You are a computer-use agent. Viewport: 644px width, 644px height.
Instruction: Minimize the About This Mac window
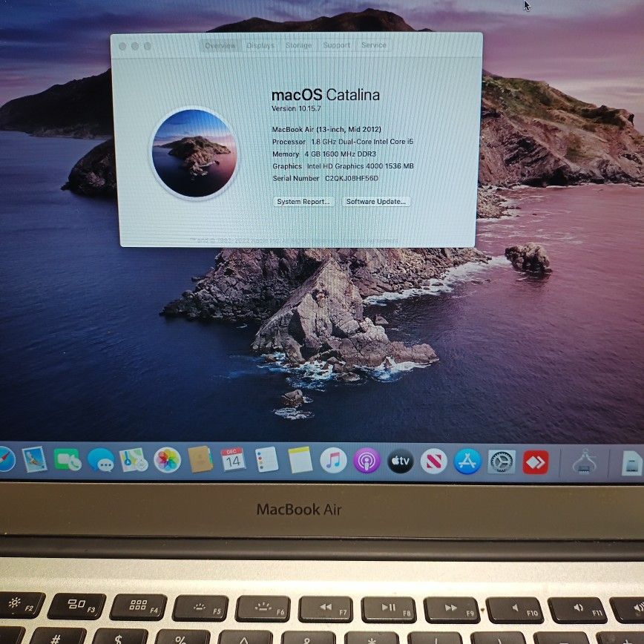pyautogui.click(x=135, y=46)
